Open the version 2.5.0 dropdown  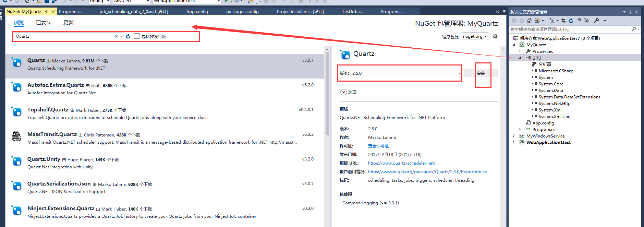[x=459, y=73]
